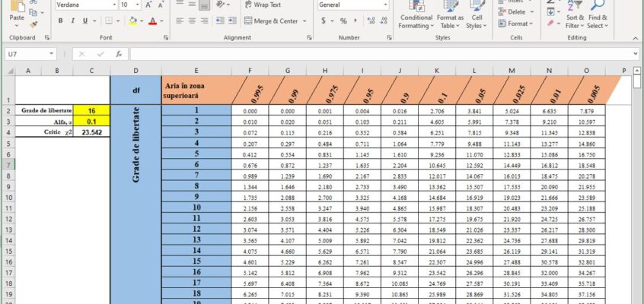Screen dimensions: 644x304
Task: Open the Merge & Center dropdown arrow
Action: 304,21
